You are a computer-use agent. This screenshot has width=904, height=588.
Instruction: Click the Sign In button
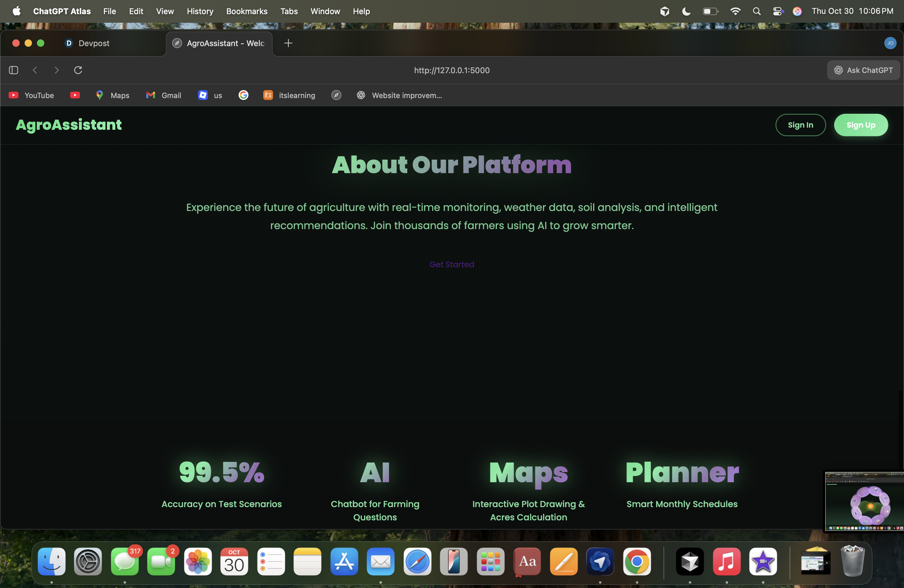pos(800,125)
